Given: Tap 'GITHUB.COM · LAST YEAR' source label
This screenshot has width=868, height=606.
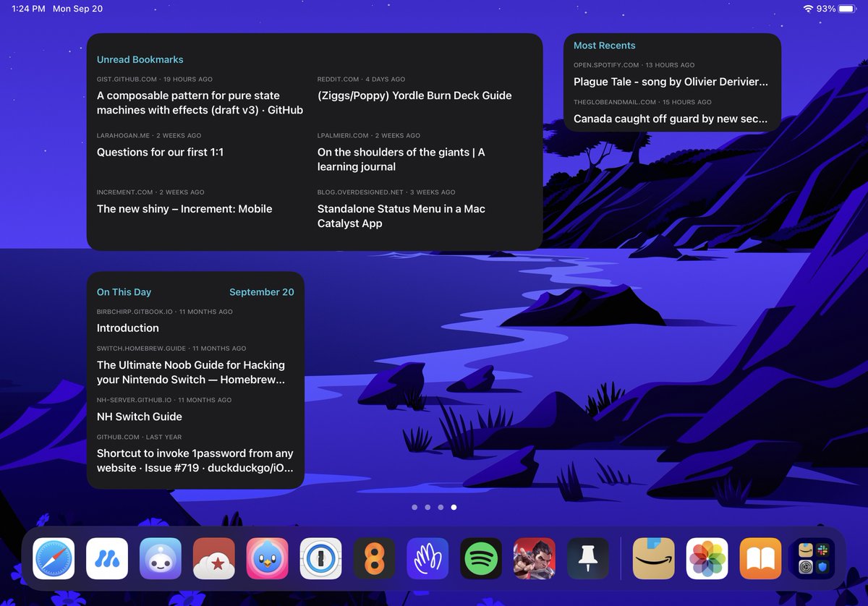Looking at the screenshot, I should point(140,437).
